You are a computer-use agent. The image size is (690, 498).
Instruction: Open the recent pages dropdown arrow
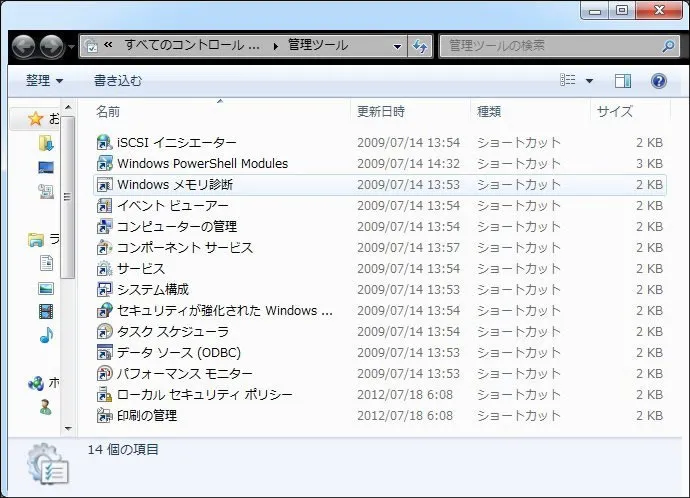(x=71, y=46)
